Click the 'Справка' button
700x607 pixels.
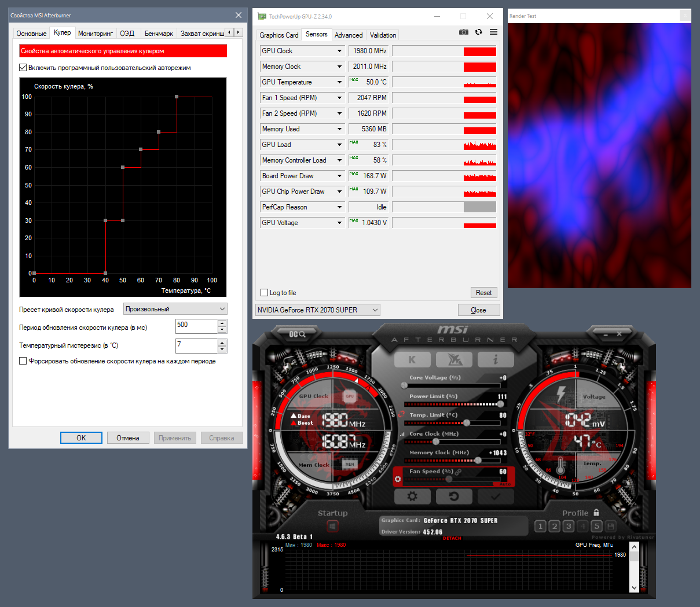(x=222, y=438)
